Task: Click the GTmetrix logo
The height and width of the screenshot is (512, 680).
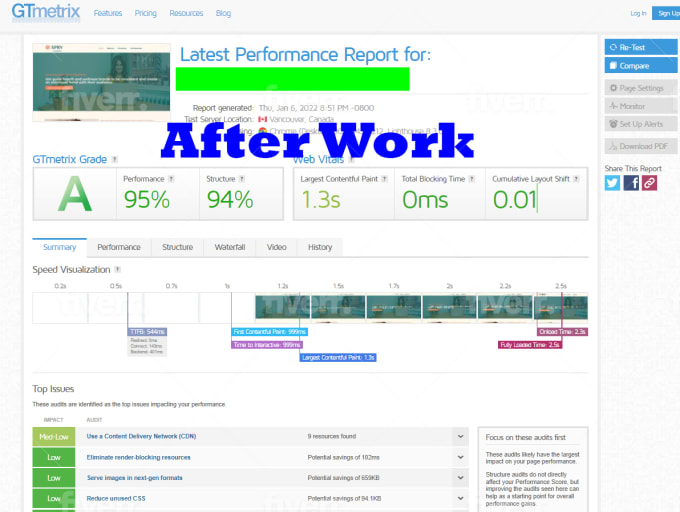Action: click(x=46, y=12)
